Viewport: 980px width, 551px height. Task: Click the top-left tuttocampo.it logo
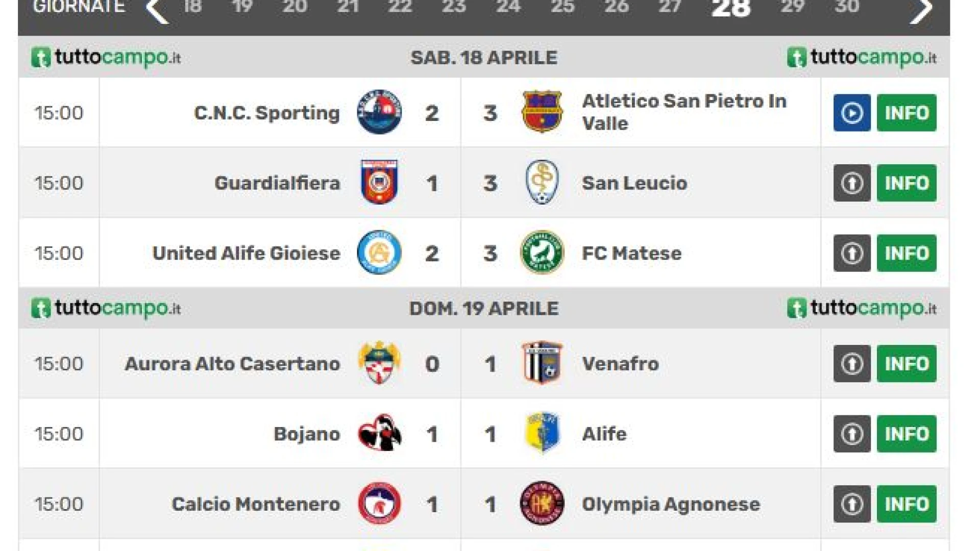click(106, 57)
